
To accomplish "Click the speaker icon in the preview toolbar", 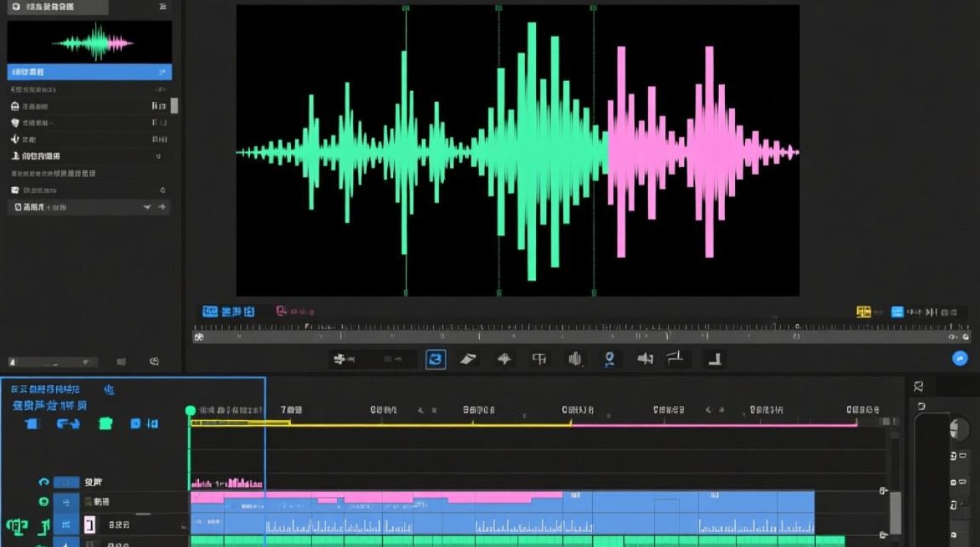I will (x=645, y=359).
